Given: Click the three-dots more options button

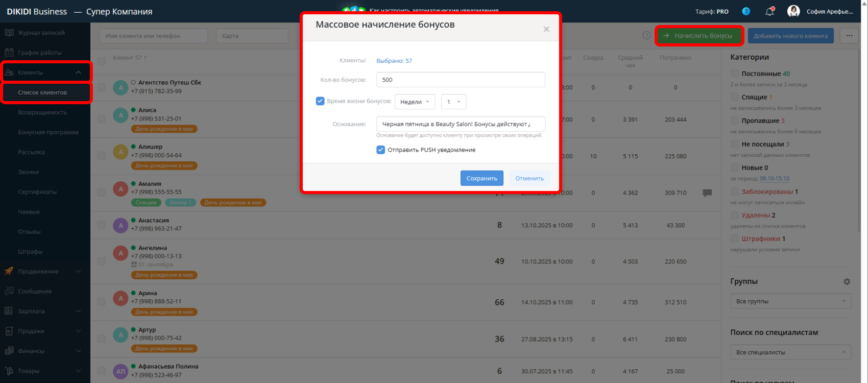Looking at the screenshot, I should tap(849, 36).
